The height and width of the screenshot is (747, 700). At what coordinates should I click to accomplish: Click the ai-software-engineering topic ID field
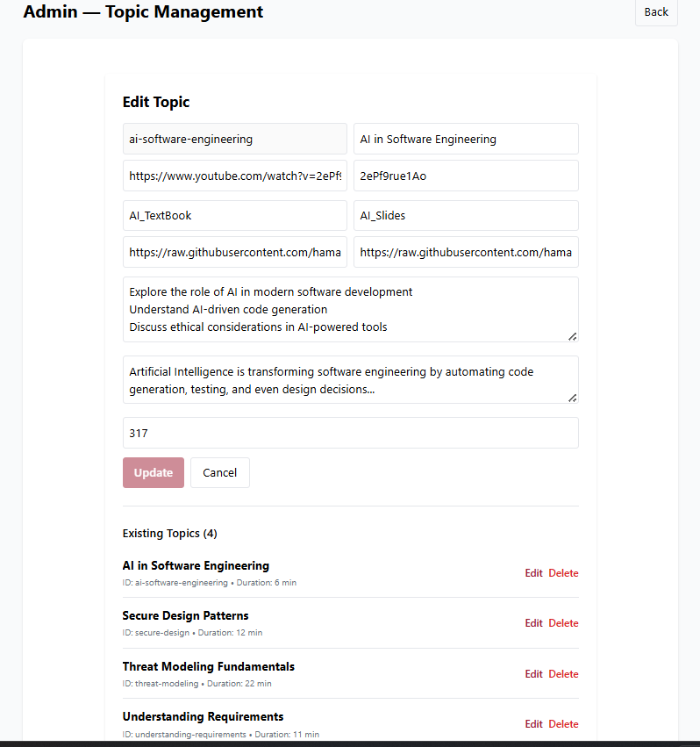coord(234,139)
